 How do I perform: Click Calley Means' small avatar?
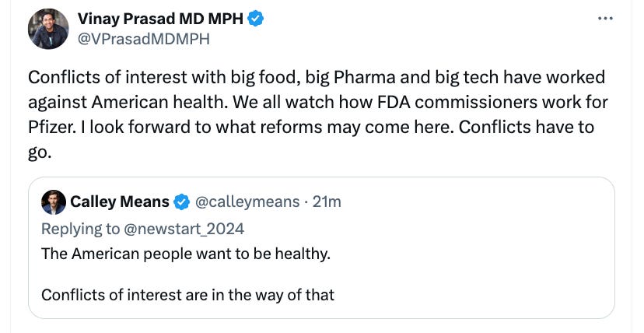point(54,202)
